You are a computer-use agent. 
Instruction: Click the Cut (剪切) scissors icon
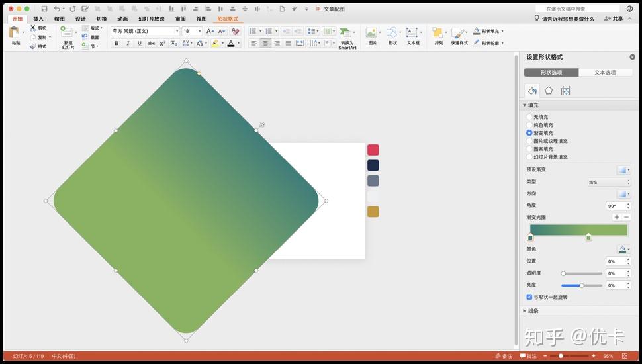tap(32, 28)
